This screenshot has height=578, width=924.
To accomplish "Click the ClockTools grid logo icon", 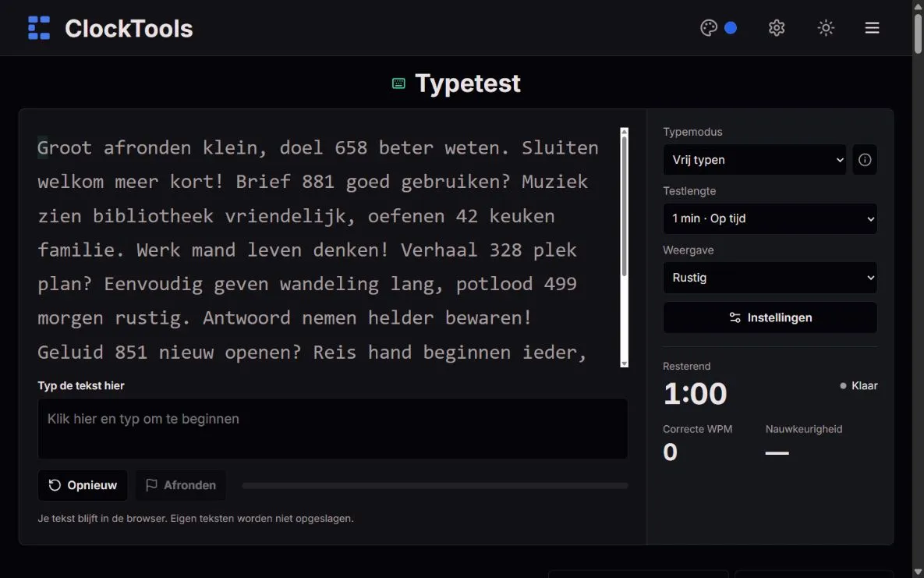I will pyautogui.click(x=39, y=28).
